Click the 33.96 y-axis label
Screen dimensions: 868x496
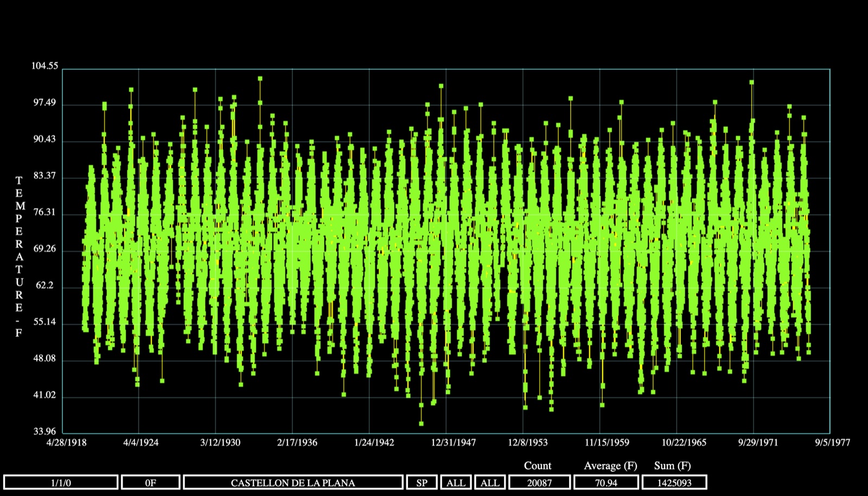(x=44, y=432)
